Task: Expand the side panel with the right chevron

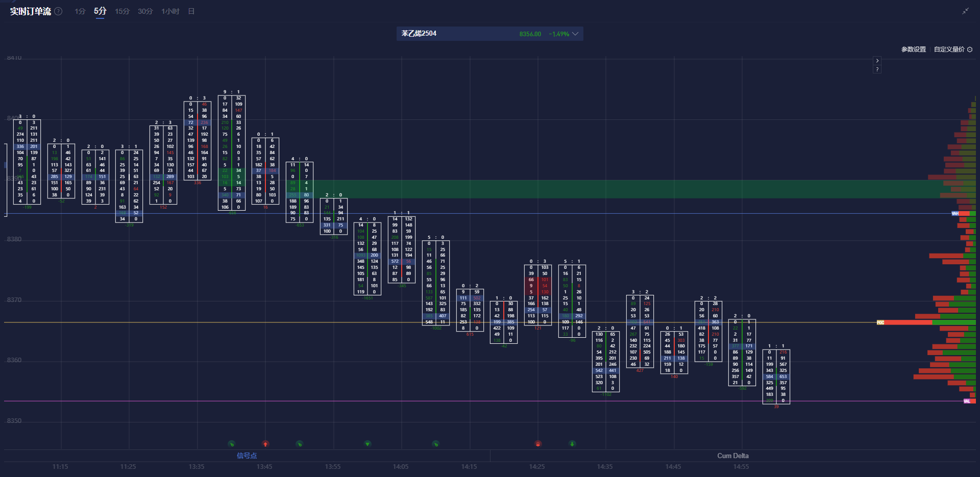Action: coord(877,60)
